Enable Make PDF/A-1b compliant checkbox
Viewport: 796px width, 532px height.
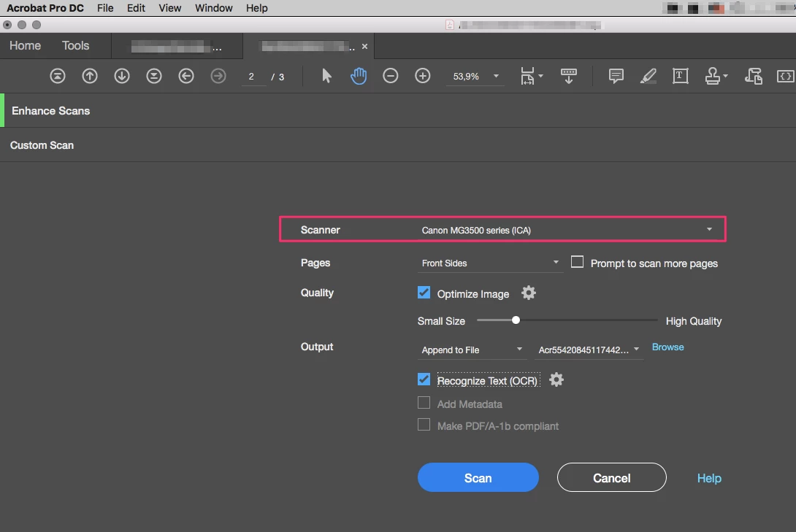(x=424, y=425)
